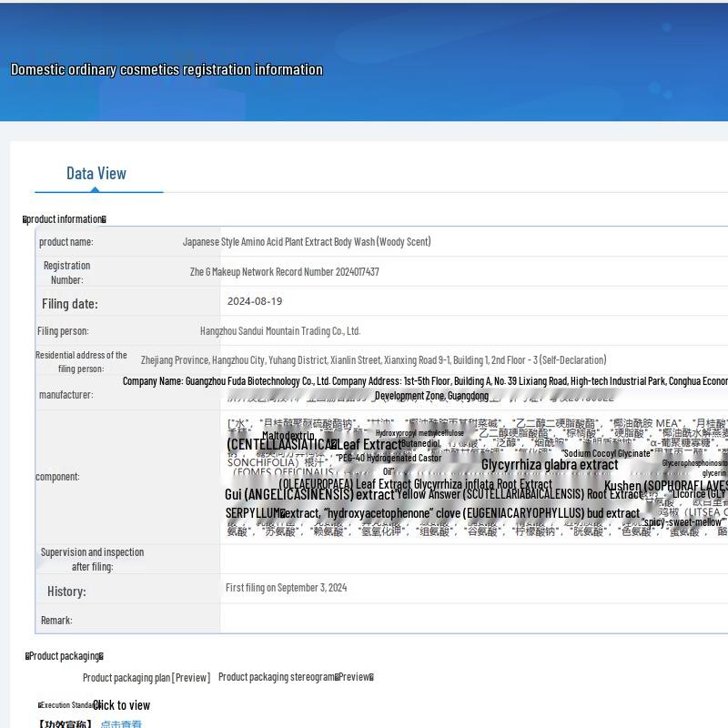Switch to the Data View tab
The height and width of the screenshot is (728, 728).
[96, 174]
